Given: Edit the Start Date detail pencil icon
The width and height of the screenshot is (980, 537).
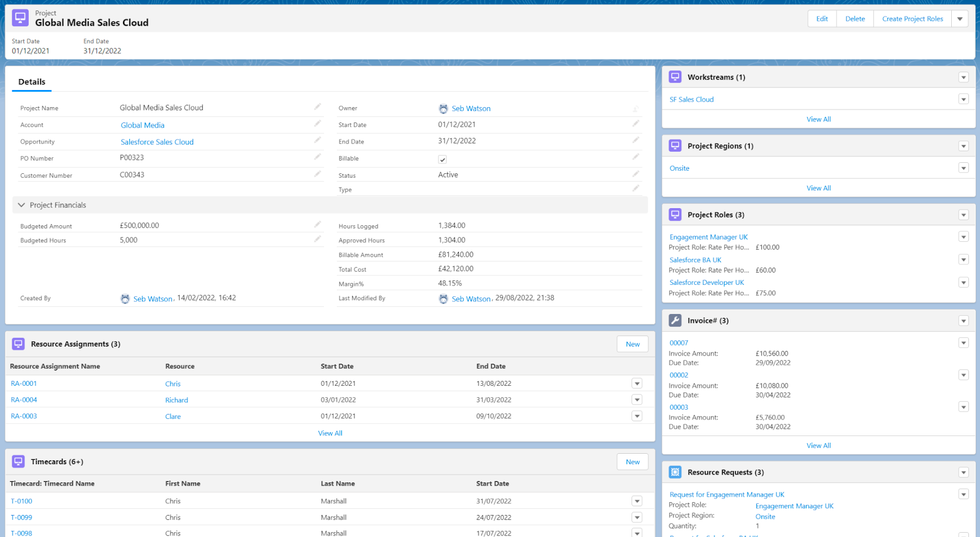Looking at the screenshot, I should (x=636, y=123).
